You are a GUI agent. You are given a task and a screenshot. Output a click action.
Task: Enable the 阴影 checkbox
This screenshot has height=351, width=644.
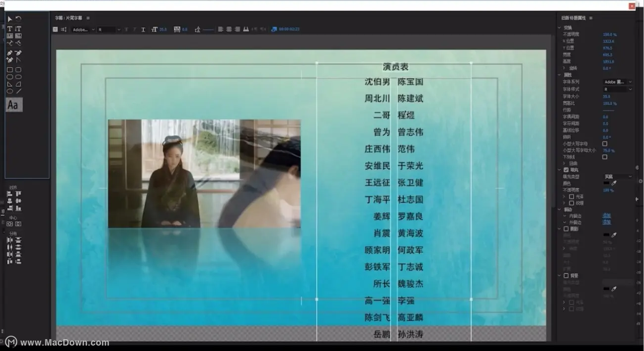tap(566, 229)
